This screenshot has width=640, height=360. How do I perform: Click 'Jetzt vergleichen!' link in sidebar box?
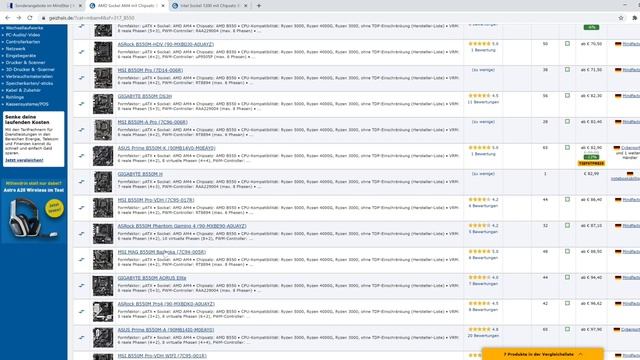(x=24, y=160)
